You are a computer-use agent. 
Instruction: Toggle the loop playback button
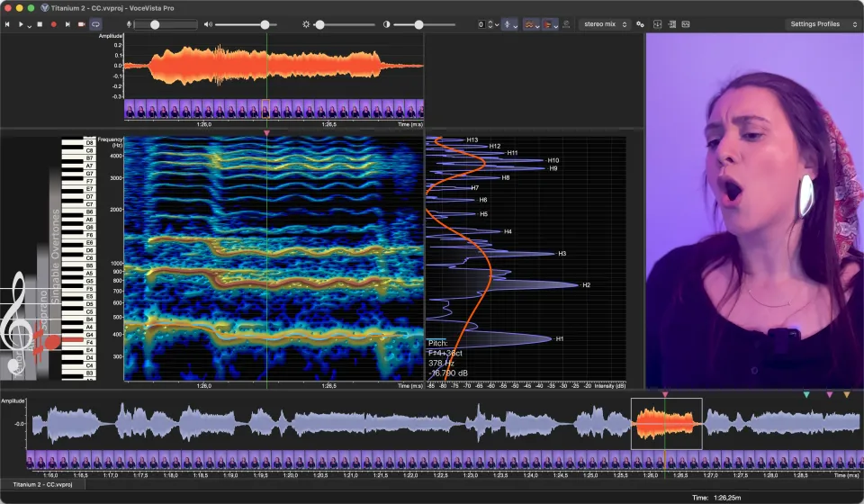[95, 24]
